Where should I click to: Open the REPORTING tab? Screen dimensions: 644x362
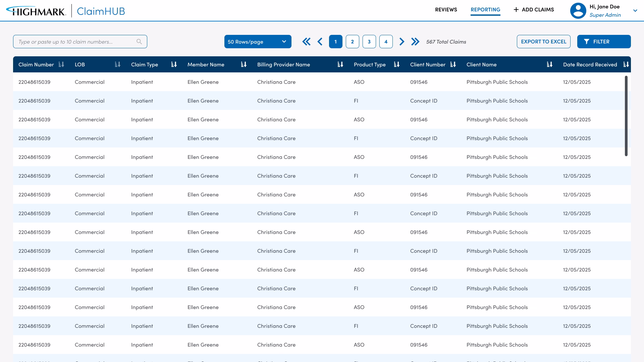point(485,10)
